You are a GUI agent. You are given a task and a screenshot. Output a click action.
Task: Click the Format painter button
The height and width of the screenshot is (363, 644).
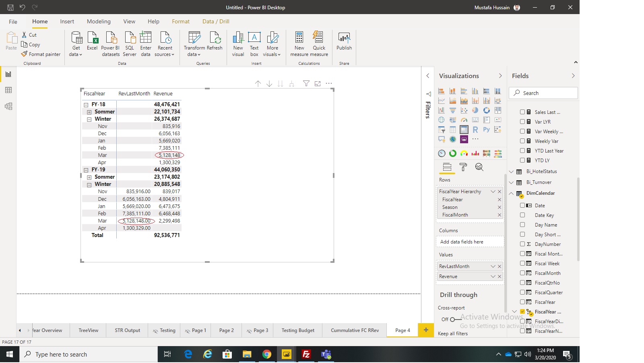point(41,54)
